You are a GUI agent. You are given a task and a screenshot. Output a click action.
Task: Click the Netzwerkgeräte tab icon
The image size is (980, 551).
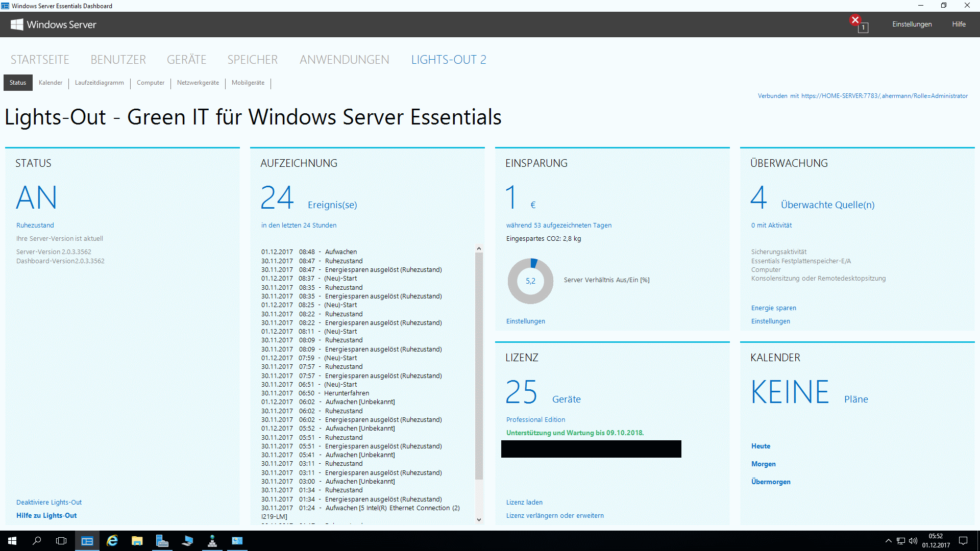point(198,82)
